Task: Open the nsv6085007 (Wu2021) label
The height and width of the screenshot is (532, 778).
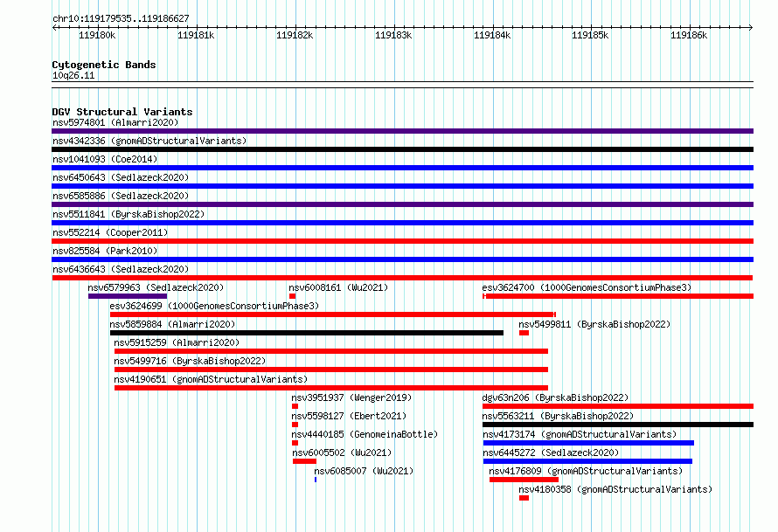Action: (364, 471)
